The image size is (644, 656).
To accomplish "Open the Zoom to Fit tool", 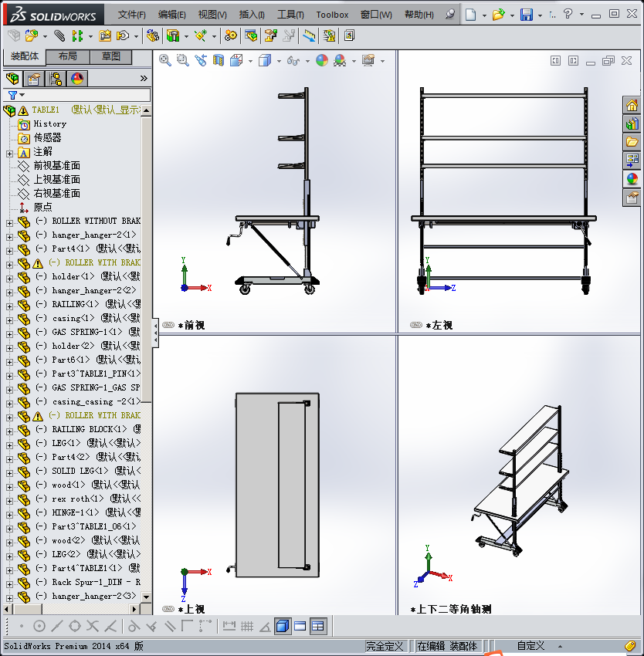I will (165, 61).
